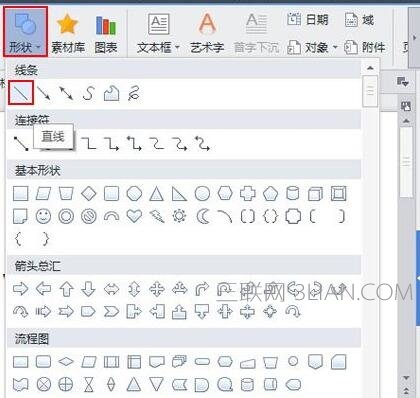This screenshot has width=420, height=398.
Task: Open the 对象 object dropdown
Action: [312, 48]
